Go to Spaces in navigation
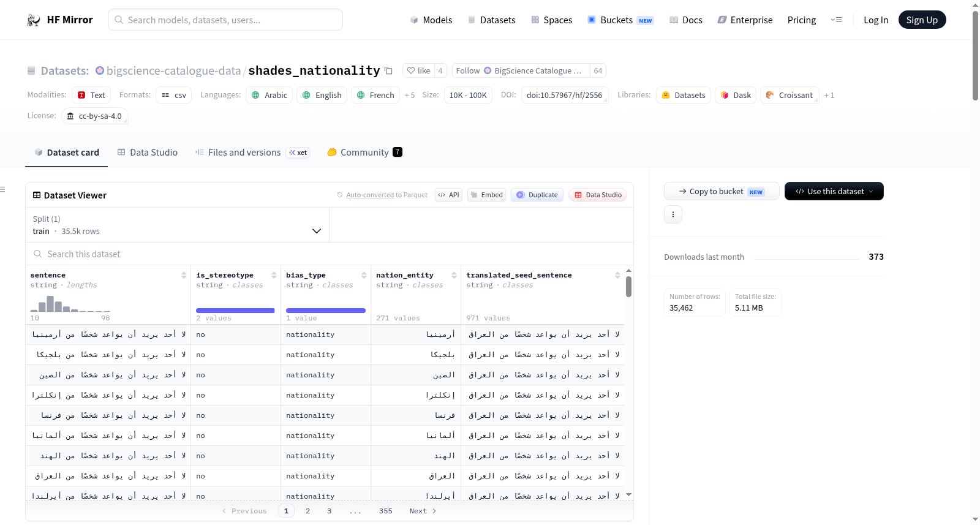The image size is (980, 525). (552, 20)
